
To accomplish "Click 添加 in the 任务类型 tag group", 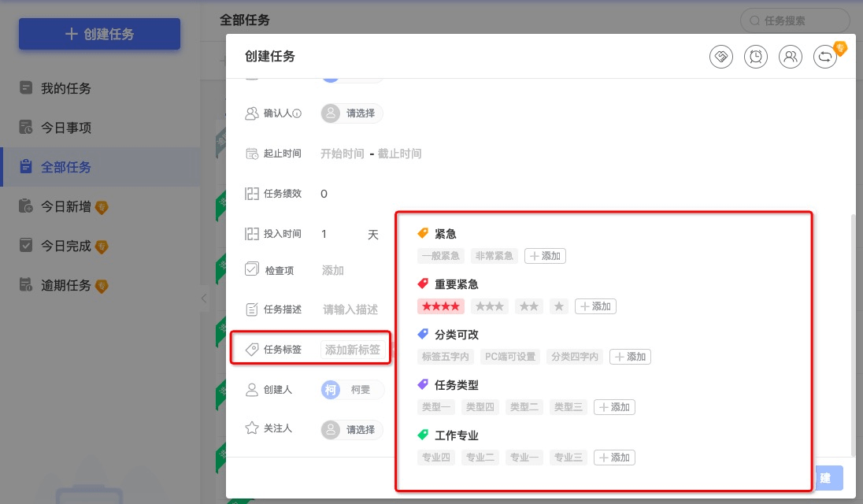I will [x=615, y=407].
